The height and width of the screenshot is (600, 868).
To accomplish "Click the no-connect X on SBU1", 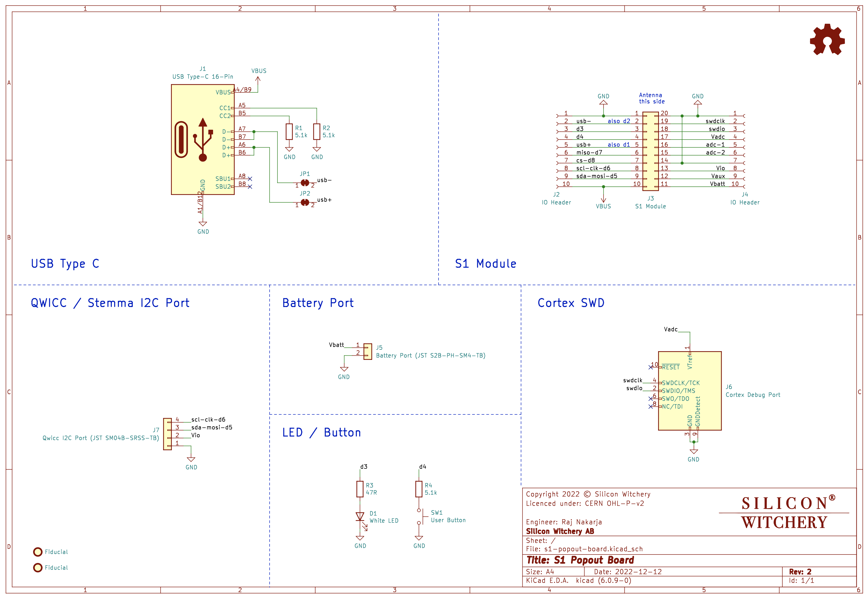I will point(250,179).
